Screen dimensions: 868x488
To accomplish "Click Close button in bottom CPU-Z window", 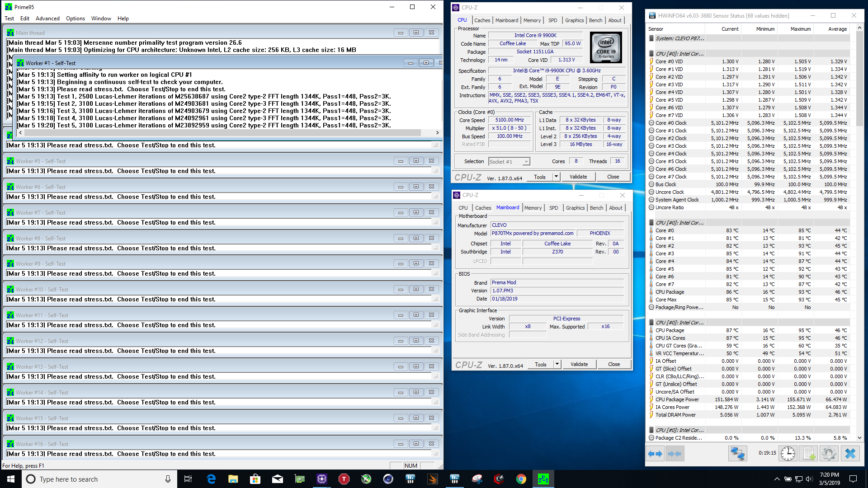I will [x=614, y=364].
